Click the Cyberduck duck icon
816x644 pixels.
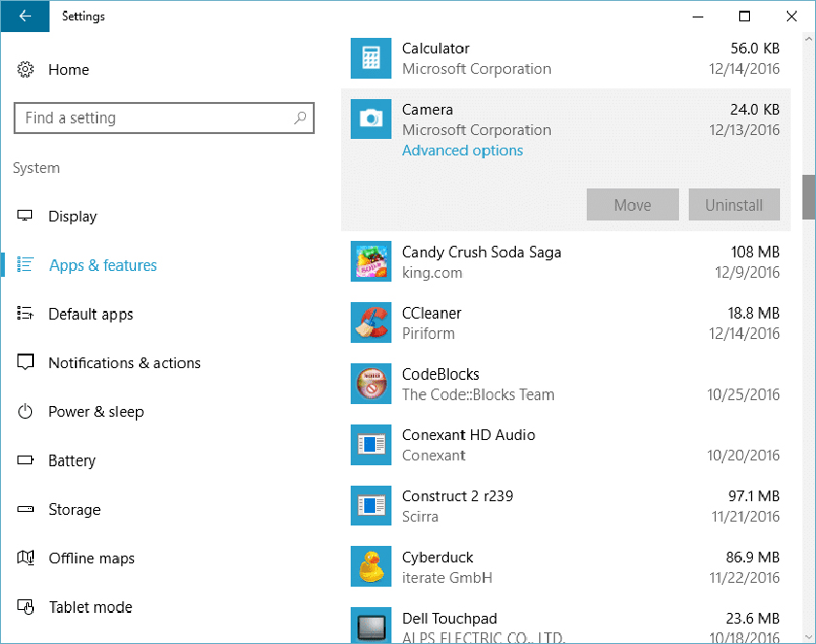click(370, 566)
